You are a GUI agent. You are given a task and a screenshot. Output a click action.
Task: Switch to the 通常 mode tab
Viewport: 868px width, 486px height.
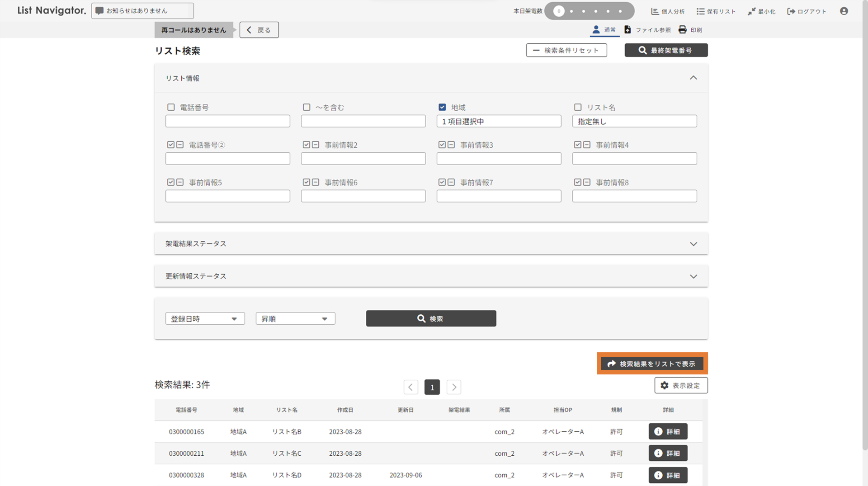click(604, 30)
